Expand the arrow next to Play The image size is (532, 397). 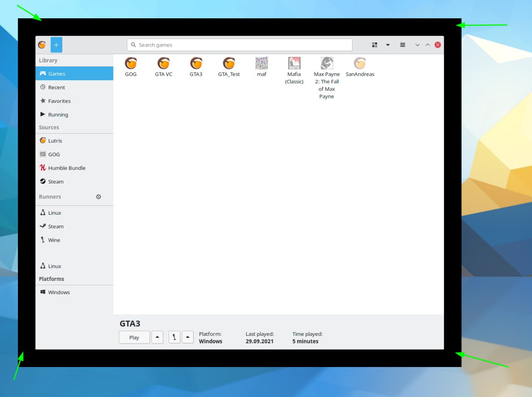158,337
